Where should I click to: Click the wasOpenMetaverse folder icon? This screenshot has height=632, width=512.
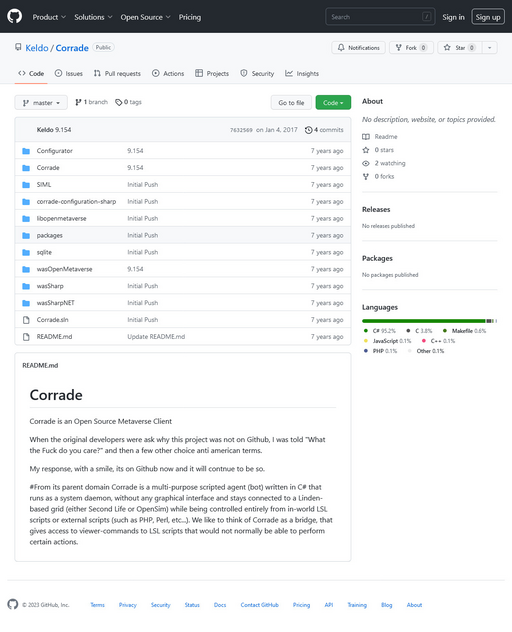(x=26, y=269)
